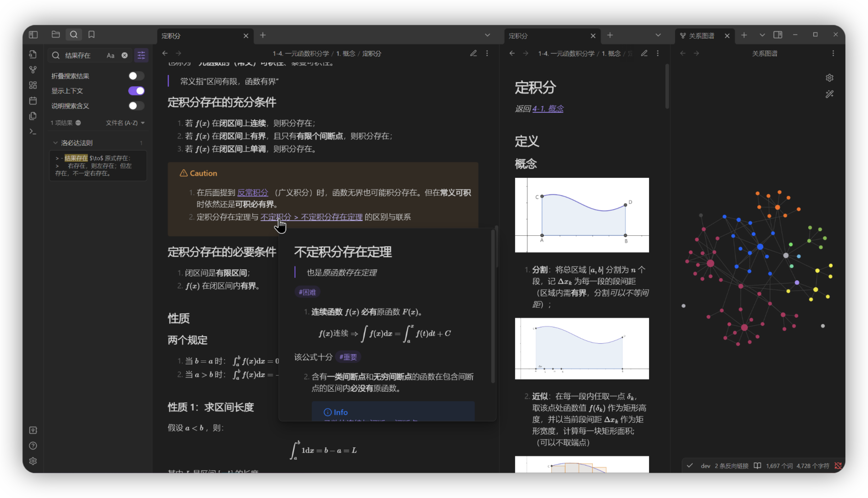This screenshot has height=498, width=868.
Task: Open graph settings gear icon
Action: point(829,78)
